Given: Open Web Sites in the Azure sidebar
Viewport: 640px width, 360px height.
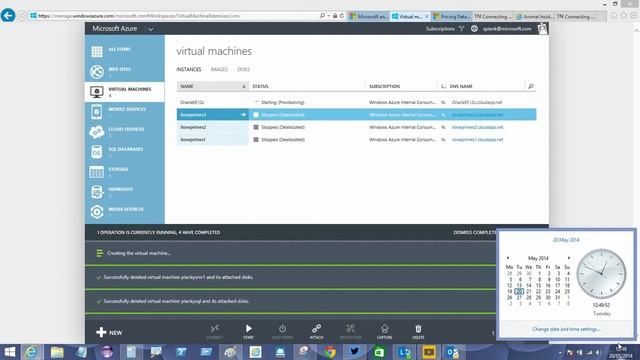Looking at the screenshot, I should click(124, 71).
